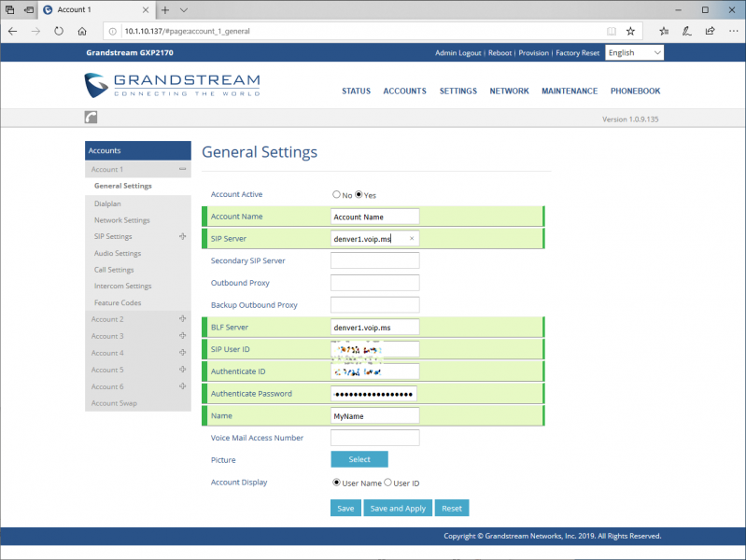746x560 pixels.
Task: Click the Account Name input field
Action: 375,217
